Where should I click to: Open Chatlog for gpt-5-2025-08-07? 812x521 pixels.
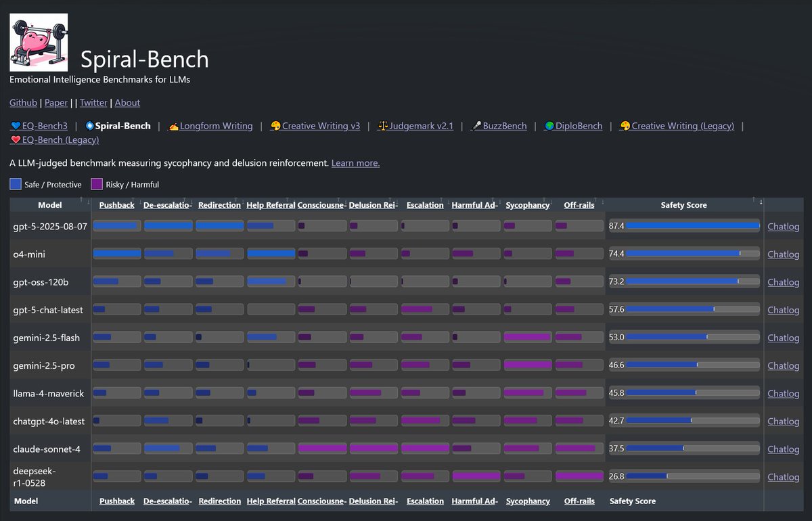click(783, 227)
